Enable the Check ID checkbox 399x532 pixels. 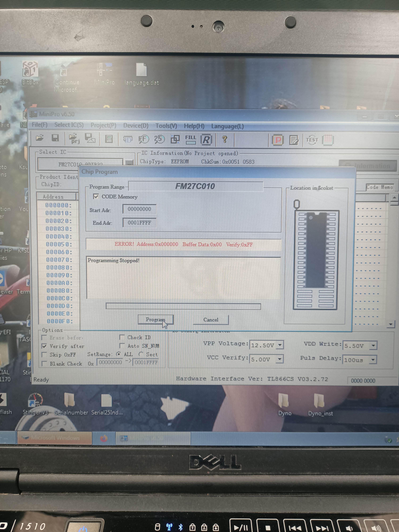pos(122,337)
